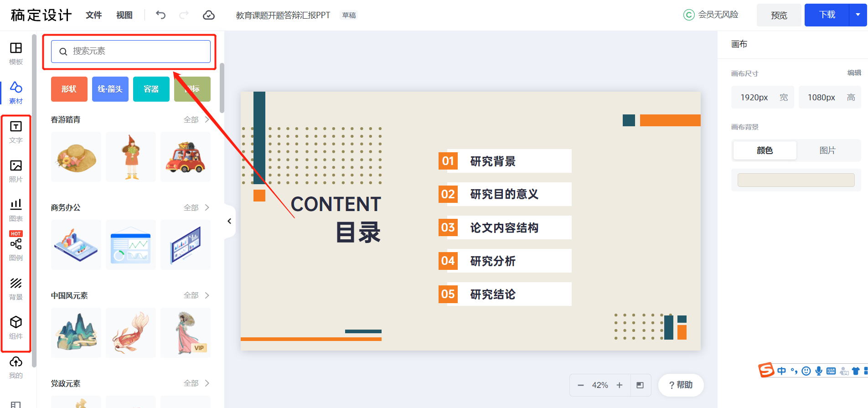Screen dimensions: 868x408
Task: Open the 背景 background panel
Action: tap(16, 289)
